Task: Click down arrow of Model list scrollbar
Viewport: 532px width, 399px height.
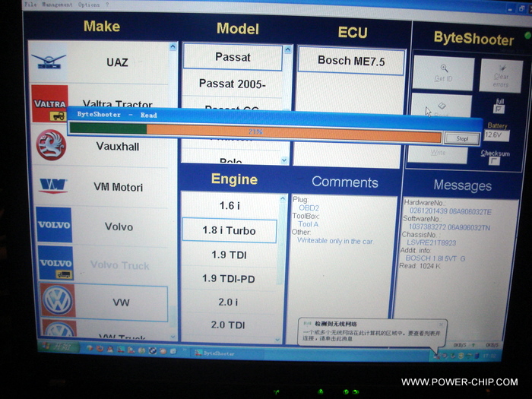Action: click(284, 160)
